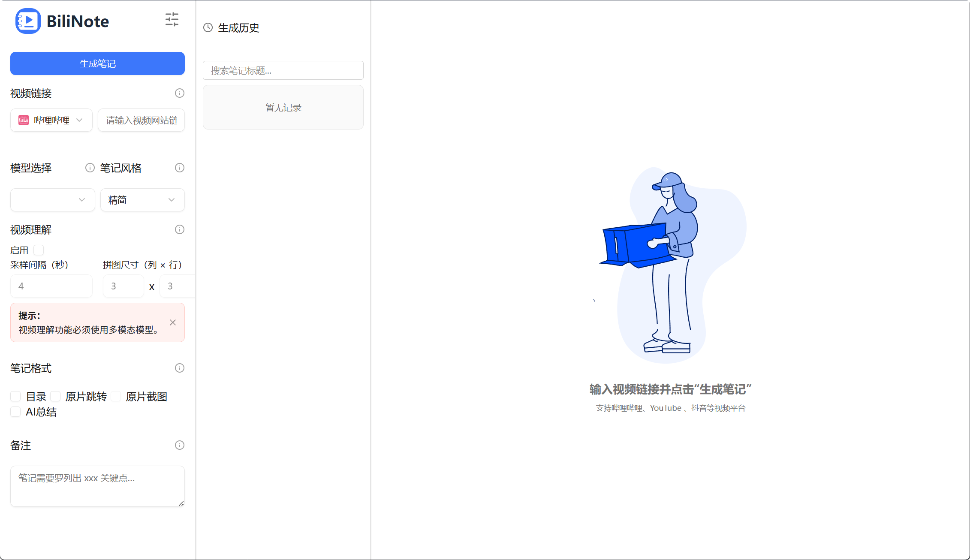Click the clock icon beside 生成历史

208,27
